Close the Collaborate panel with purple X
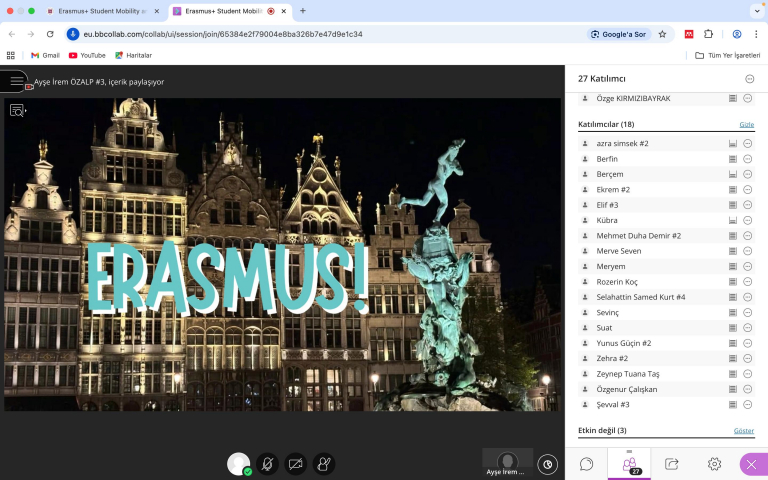This screenshot has width=768, height=480. point(752,464)
